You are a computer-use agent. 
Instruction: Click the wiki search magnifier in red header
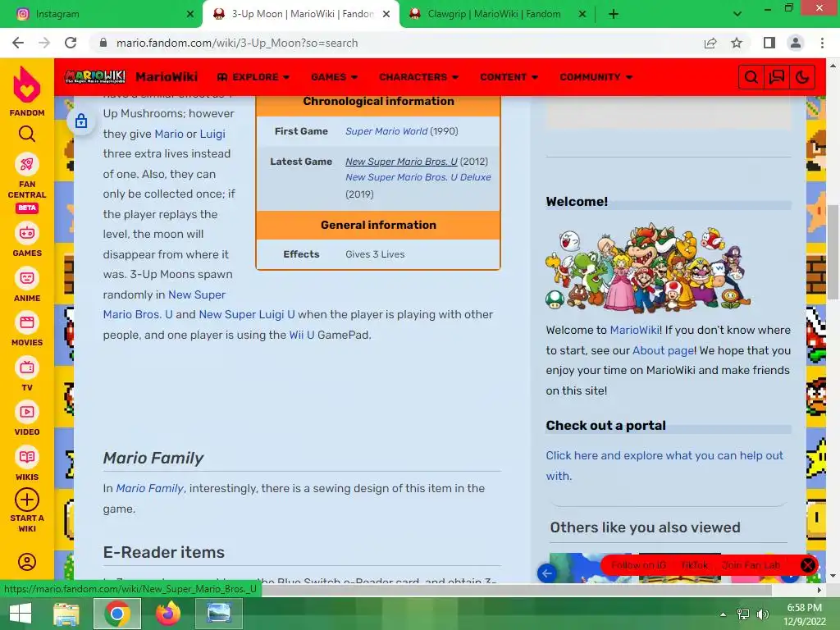pos(751,78)
